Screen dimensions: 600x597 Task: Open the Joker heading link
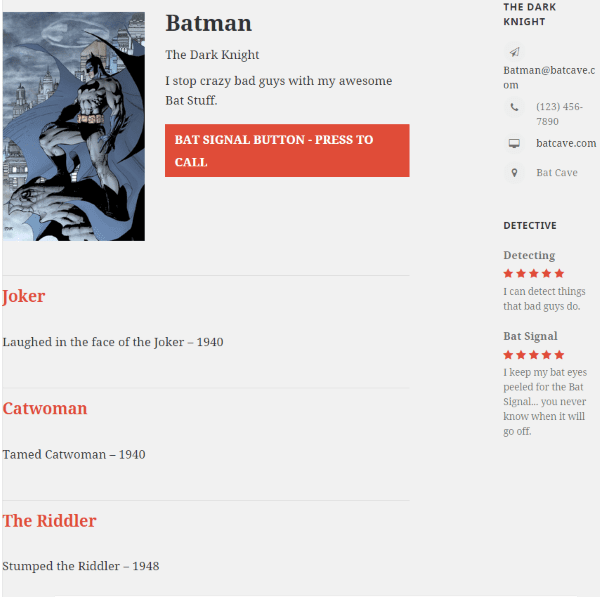(x=24, y=296)
